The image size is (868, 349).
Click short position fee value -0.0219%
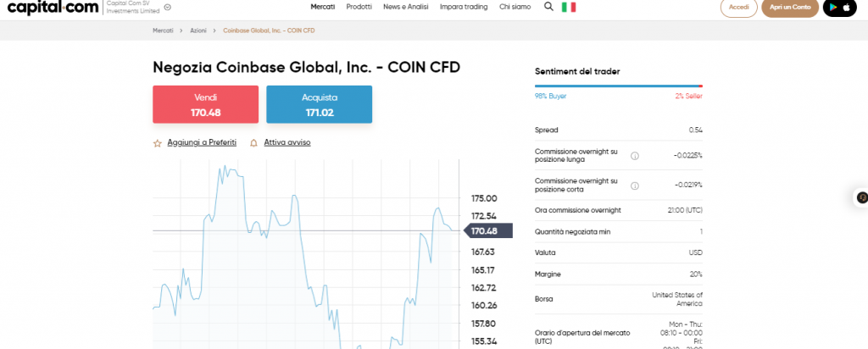click(688, 186)
